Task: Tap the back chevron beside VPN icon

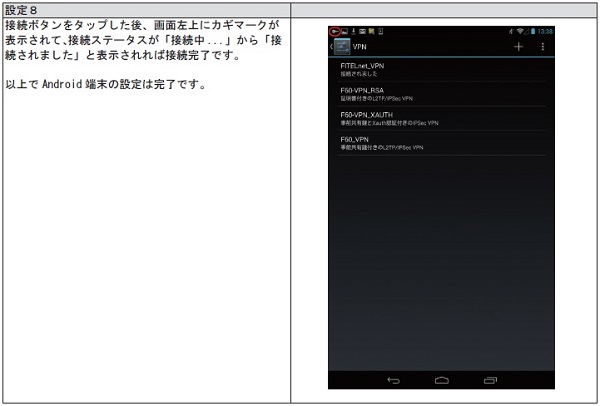Action: pyautogui.click(x=331, y=47)
